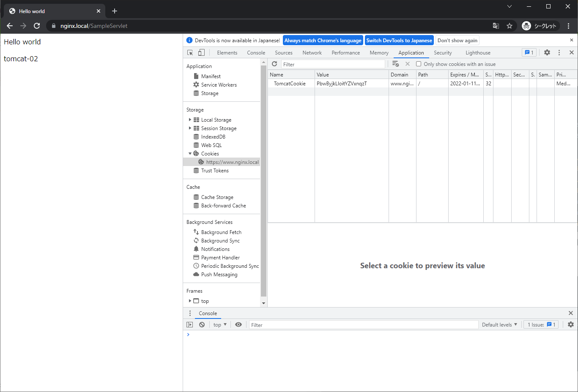The width and height of the screenshot is (578, 392).
Task: Switch to the Console tab
Action: pos(256,53)
